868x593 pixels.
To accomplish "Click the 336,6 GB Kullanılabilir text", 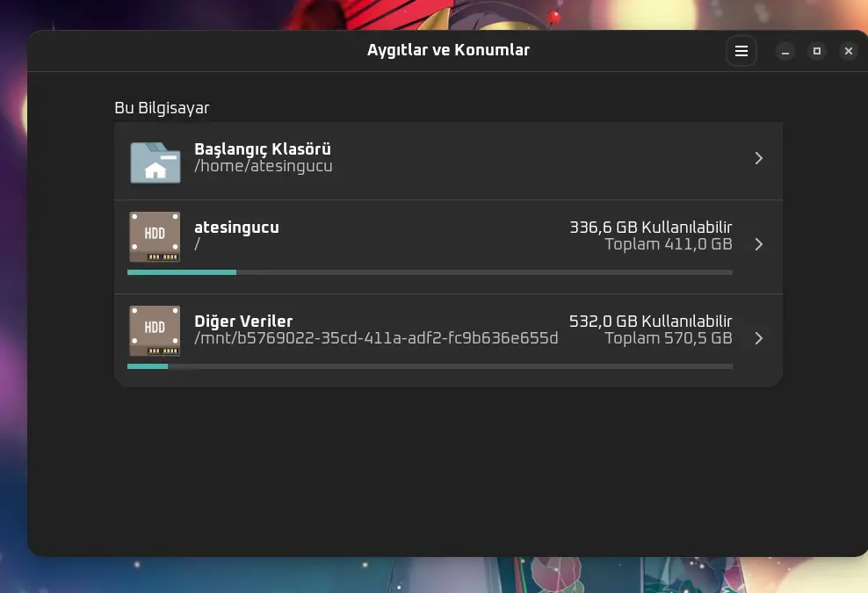I will (651, 227).
